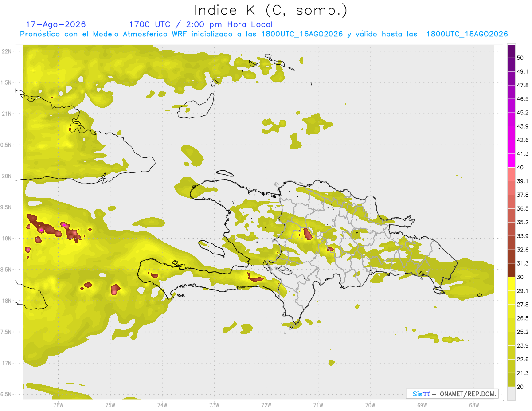Click the colorbar value 26.5
This screenshot has width=532, height=411.
(523, 318)
